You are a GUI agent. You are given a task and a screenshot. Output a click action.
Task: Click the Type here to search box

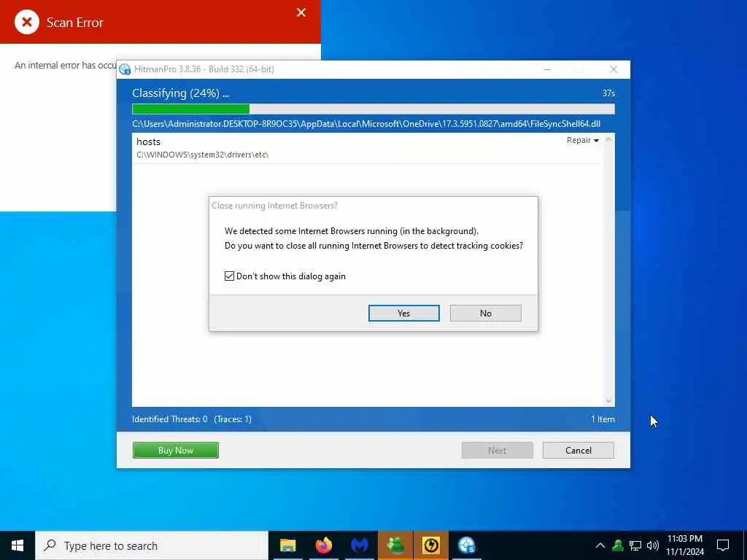(152, 545)
